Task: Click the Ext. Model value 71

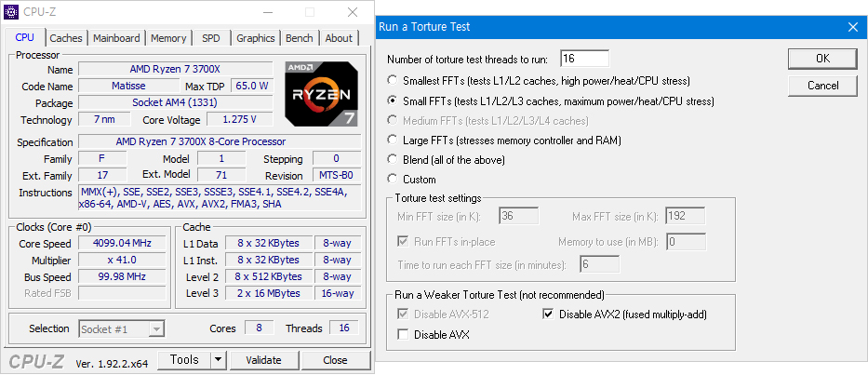Action: pos(221,175)
